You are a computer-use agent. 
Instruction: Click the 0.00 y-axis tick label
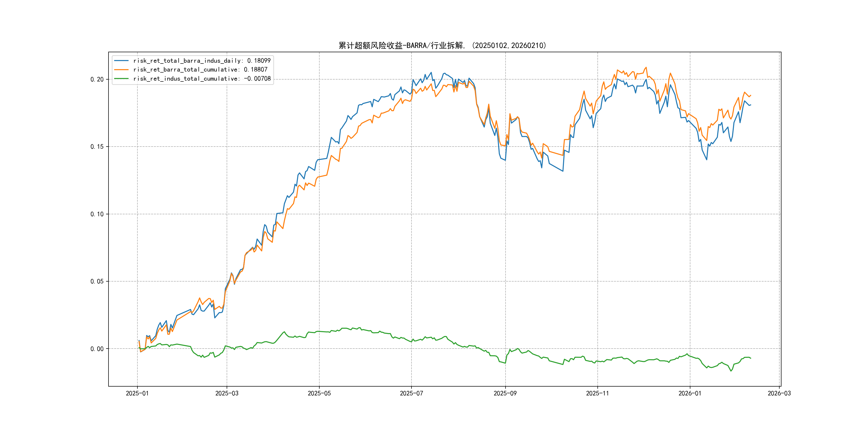tap(97, 349)
